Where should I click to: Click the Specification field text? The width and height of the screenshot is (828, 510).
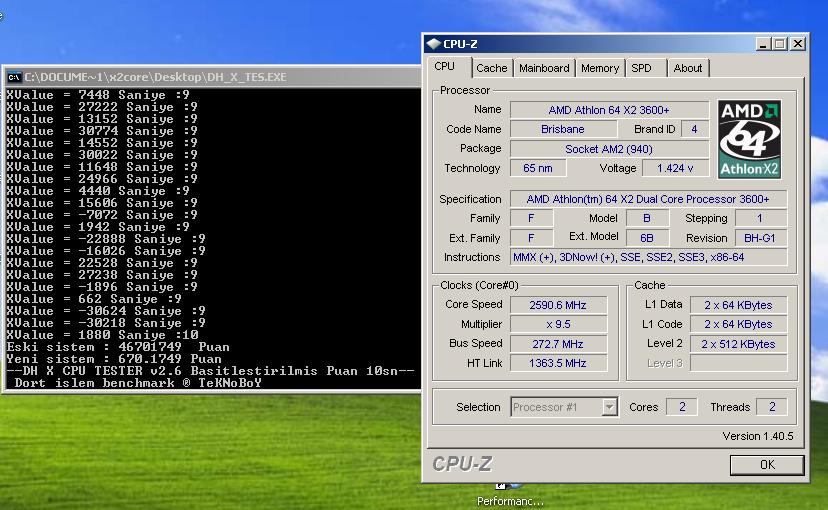(x=648, y=199)
